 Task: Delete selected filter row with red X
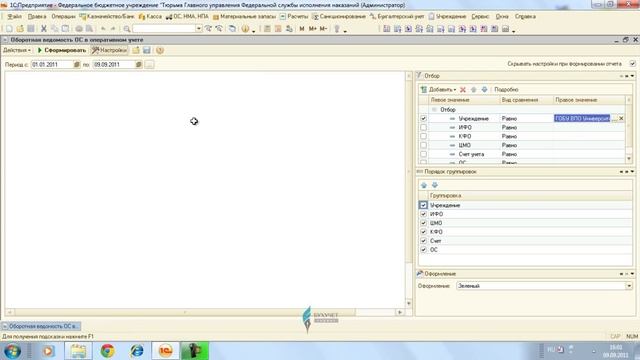pyautogui.click(x=463, y=89)
